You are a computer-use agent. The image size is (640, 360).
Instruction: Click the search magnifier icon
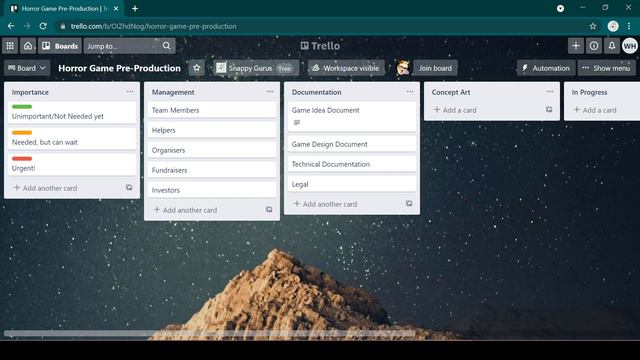pos(167,46)
